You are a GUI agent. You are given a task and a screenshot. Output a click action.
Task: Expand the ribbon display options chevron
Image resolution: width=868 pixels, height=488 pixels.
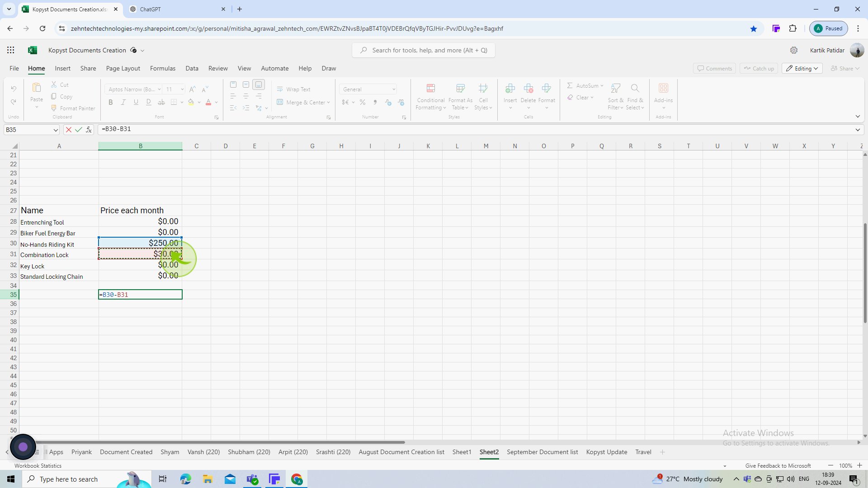pos(858,117)
